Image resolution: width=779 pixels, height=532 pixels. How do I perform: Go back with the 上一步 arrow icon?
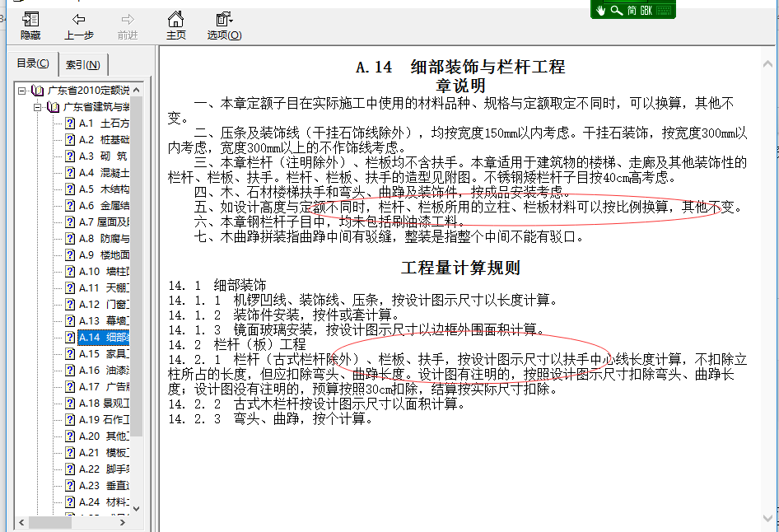(x=78, y=20)
